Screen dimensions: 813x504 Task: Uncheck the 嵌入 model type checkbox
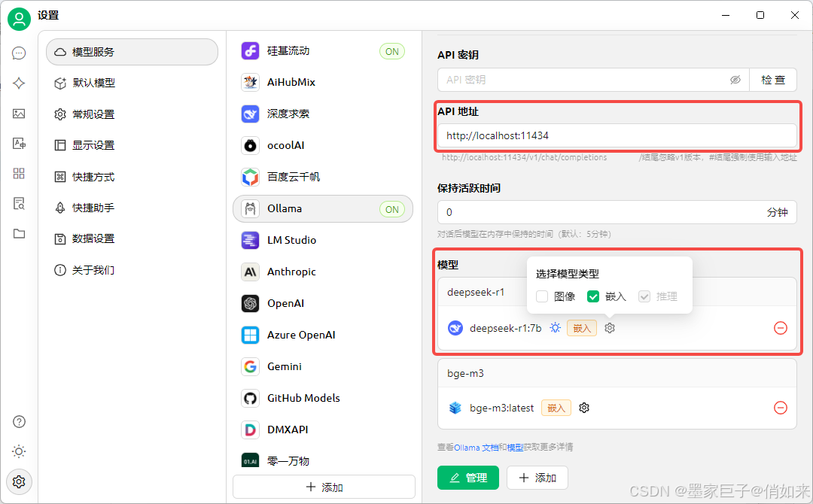[x=592, y=296]
